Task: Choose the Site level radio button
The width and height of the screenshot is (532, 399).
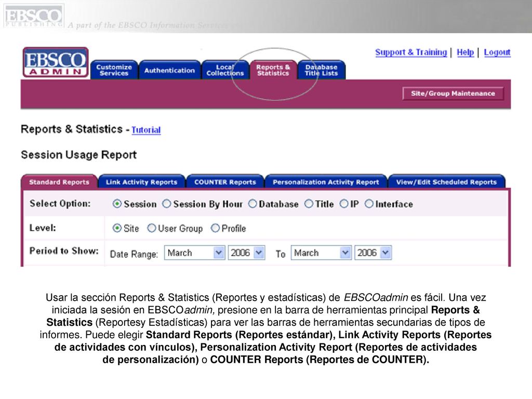Action: (x=117, y=228)
